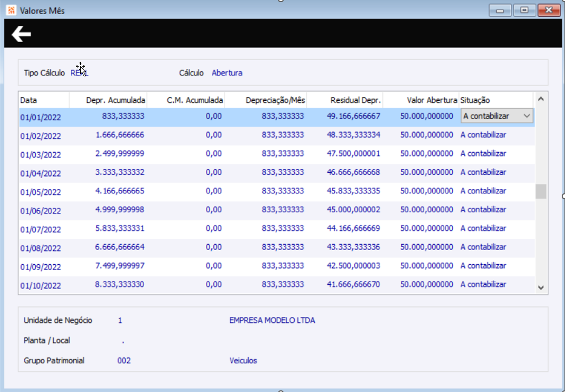Click the scrollbar up arrow in the table
The height and width of the screenshot is (392, 565).
[541, 99]
